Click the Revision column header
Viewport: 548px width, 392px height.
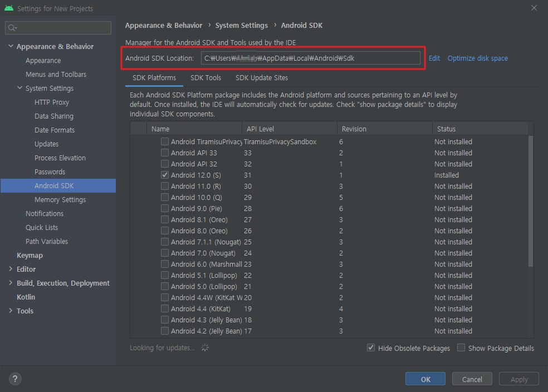coord(385,129)
